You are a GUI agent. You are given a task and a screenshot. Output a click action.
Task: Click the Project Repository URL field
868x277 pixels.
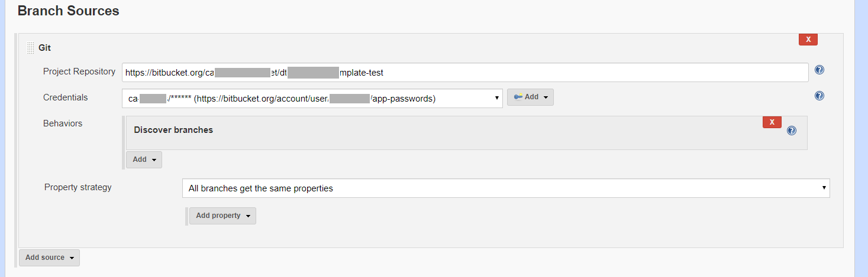tap(465, 73)
